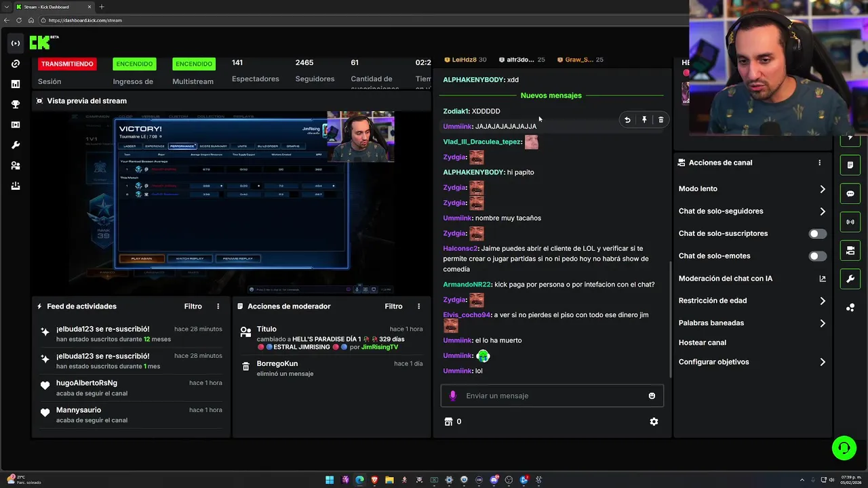This screenshot has height=488, width=868.
Task: Open taskbar weather widget
Action: point(24,480)
